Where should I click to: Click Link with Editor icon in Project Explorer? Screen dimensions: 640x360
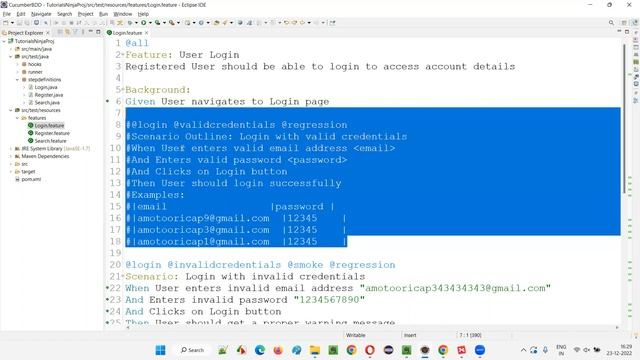point(67,32)
